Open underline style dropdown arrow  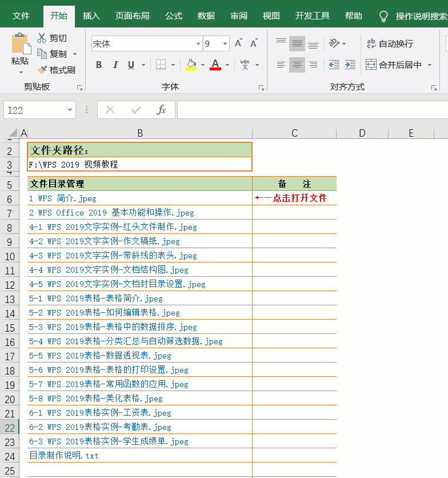point(143,65)
